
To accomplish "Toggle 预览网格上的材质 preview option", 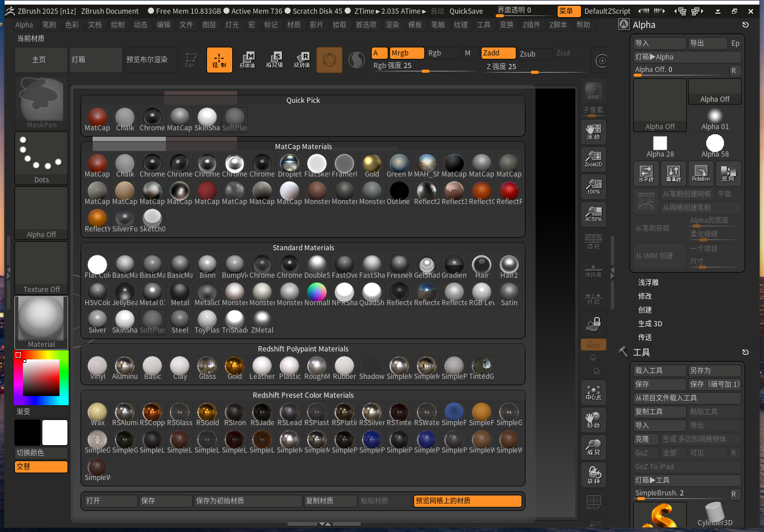I will tap(468, 501).
